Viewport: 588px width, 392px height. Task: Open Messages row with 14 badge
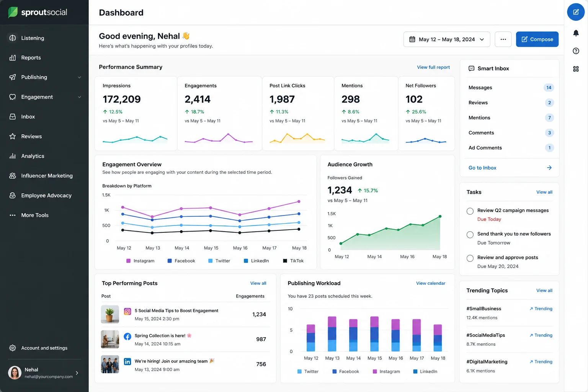(511, 88)
